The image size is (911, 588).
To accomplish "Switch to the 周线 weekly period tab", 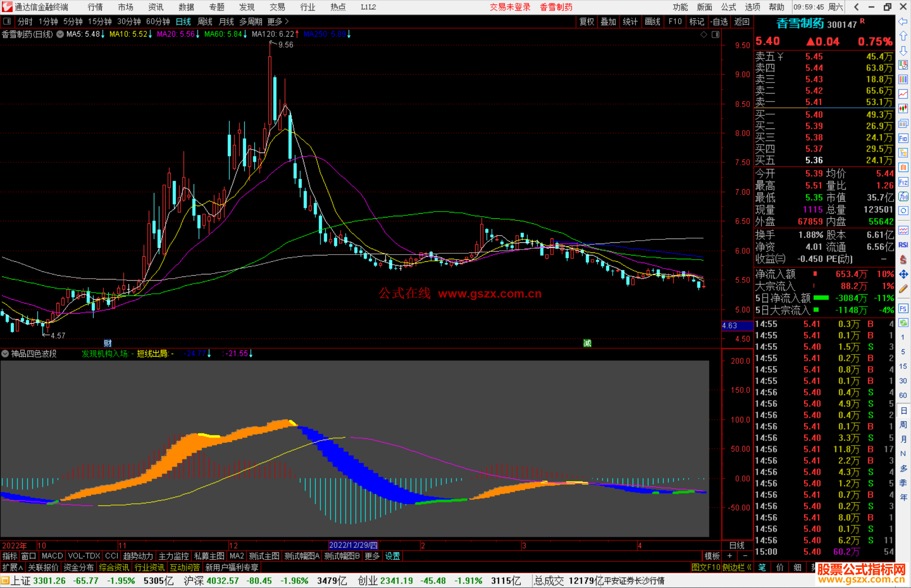I will pos(205,21).
